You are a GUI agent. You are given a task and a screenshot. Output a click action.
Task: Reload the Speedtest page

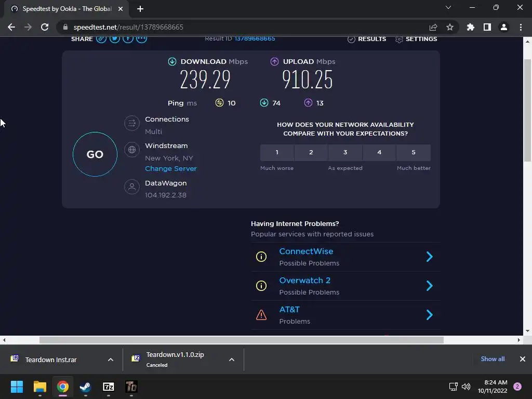click(x=45, y=27)
